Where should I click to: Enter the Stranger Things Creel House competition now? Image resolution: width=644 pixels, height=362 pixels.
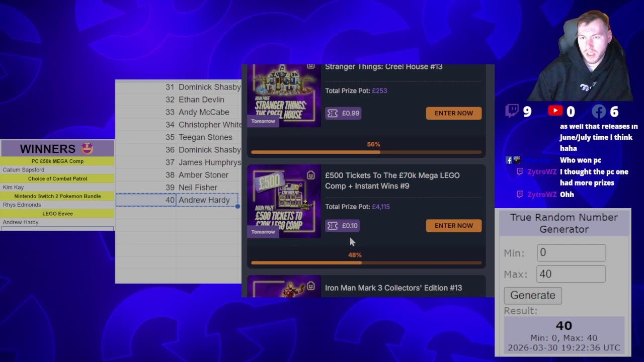(x=454, y=113)
